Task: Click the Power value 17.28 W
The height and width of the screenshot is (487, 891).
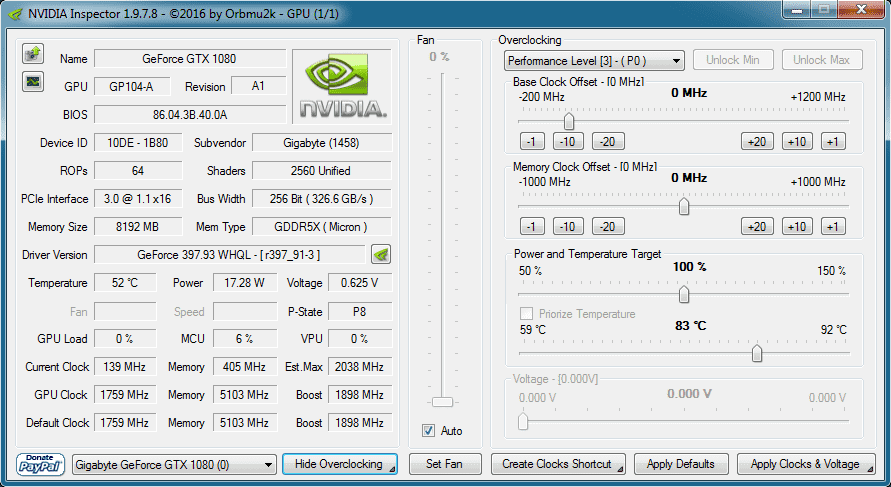Action: coord(245,283)
